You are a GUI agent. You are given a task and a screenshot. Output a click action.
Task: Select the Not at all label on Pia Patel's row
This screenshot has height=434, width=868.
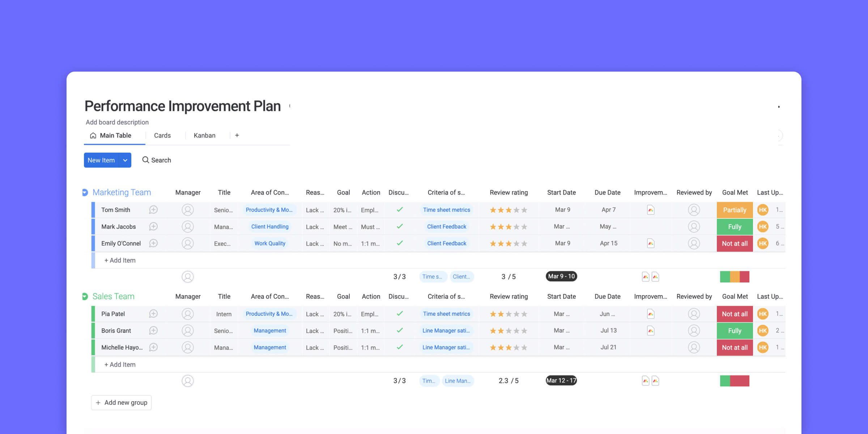pyautogui.click(x=735, y=314)
